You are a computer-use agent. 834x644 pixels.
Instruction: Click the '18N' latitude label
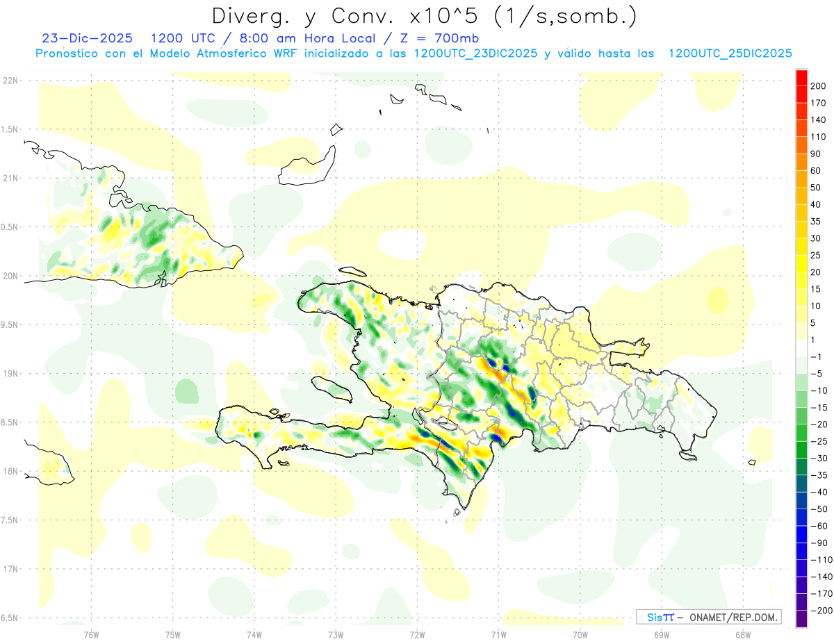[x=10, y=471]
